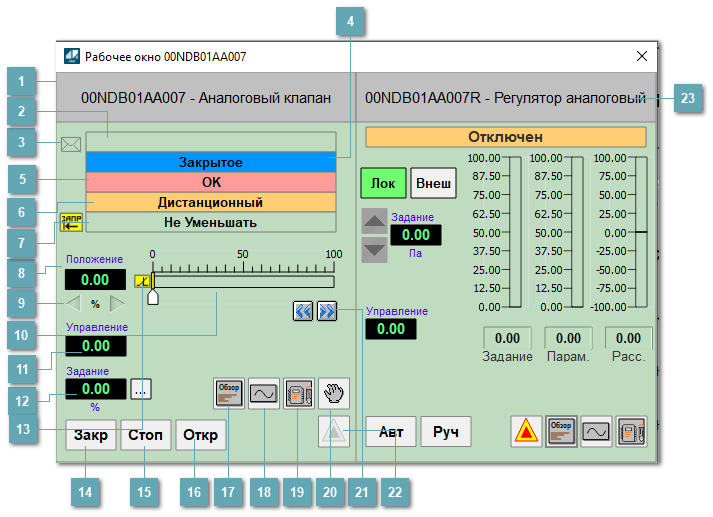Click the valve position slider handle
713x517 pixels.
[x=153, y=297]
